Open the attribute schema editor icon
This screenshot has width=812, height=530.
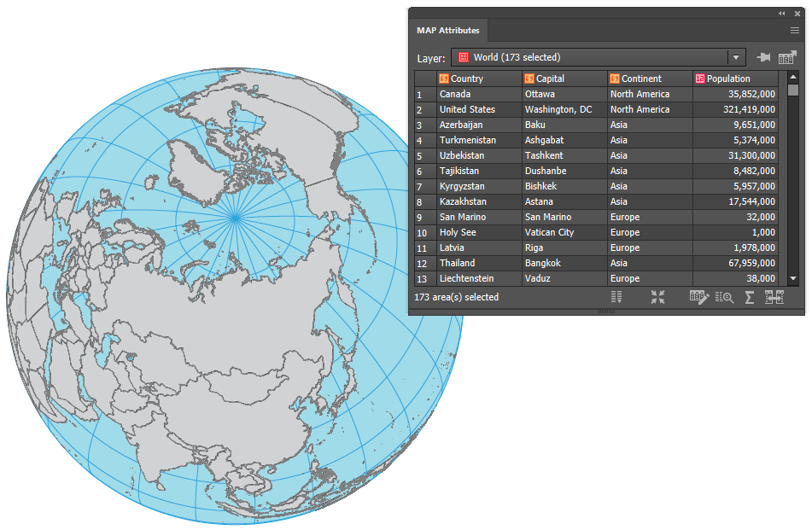click(698, 296)
